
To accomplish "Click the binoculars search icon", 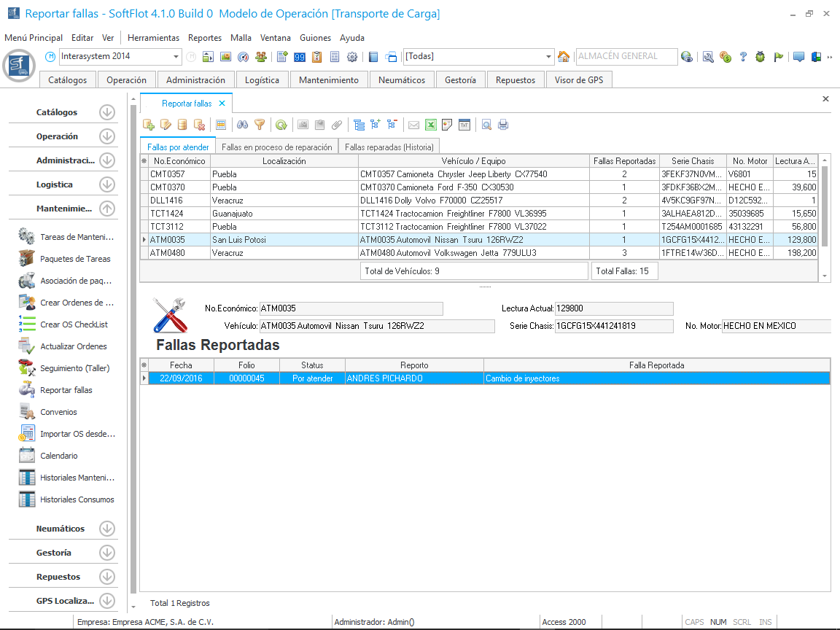I will [243, 125].
